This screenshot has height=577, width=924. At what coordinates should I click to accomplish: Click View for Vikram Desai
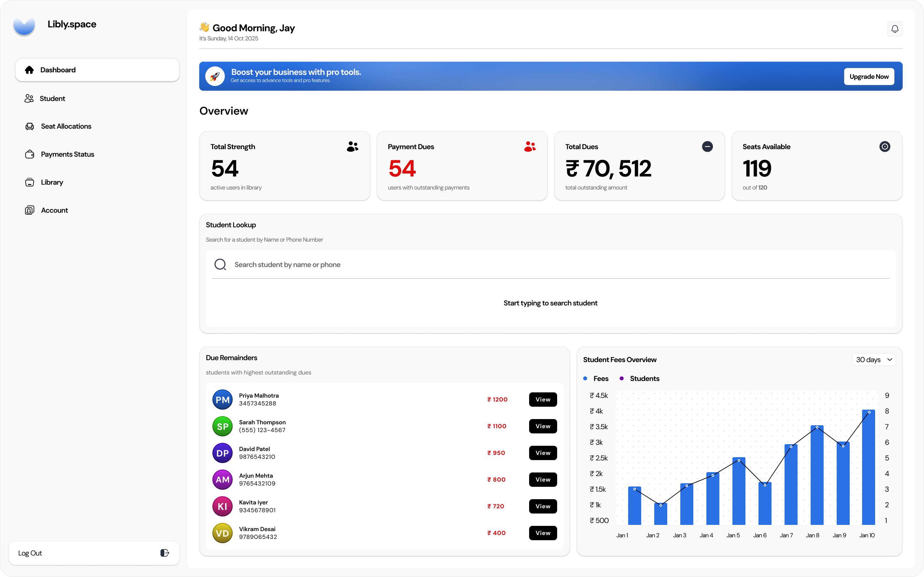tap(542, 533)
